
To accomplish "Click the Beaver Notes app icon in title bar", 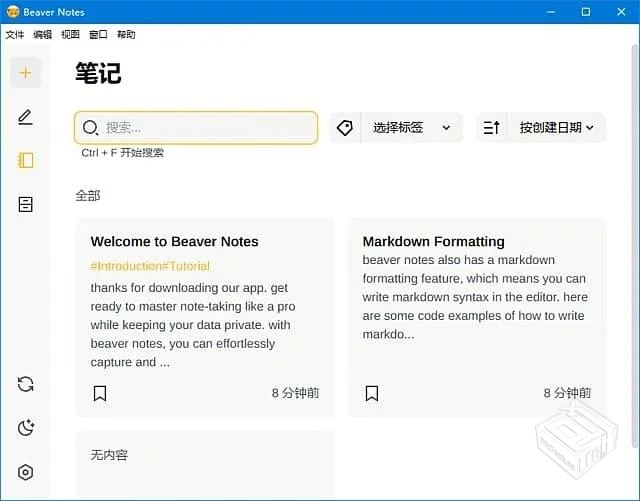I will coord(13,12).
